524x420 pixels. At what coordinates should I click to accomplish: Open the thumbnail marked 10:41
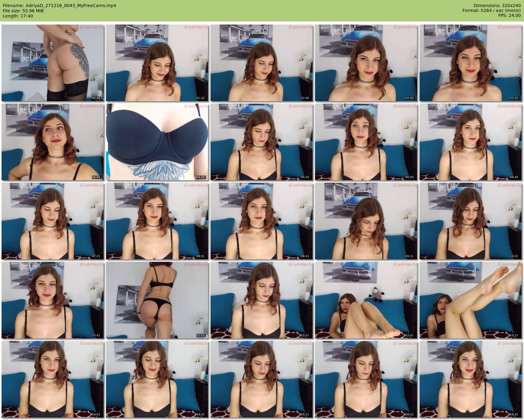tap(53, 300)
